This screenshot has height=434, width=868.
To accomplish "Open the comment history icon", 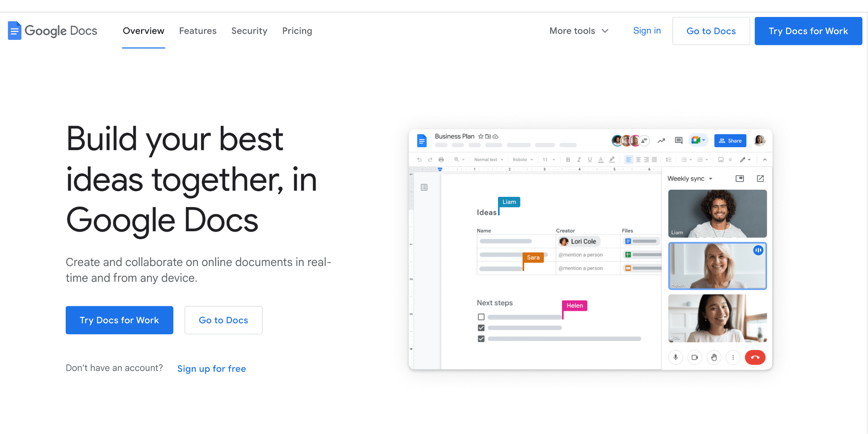I will 679,140.
